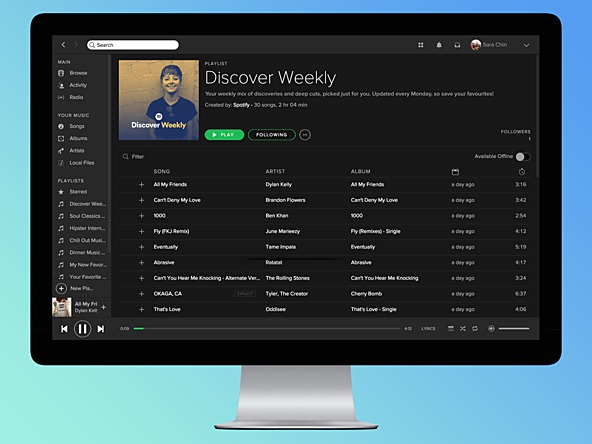Click the now-playing album thumbnail
This screenshot has width=592, height=444.
pyautogui.click(x=62, y=307)
